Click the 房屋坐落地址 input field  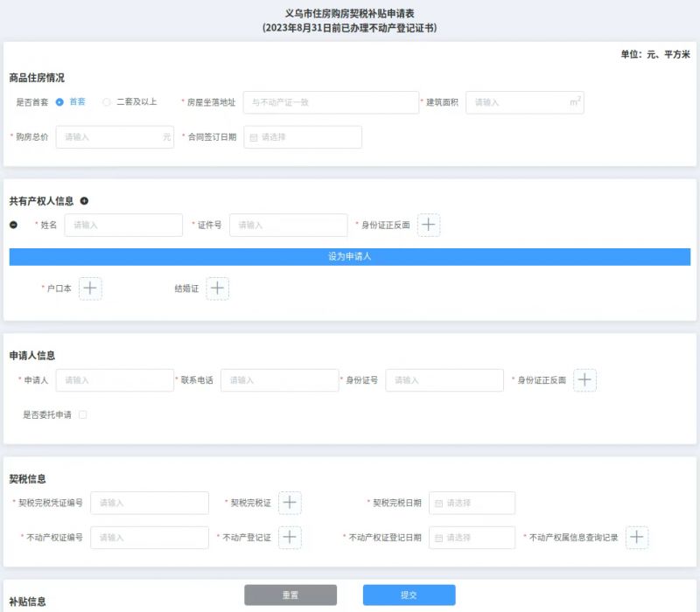pos(331,102)
